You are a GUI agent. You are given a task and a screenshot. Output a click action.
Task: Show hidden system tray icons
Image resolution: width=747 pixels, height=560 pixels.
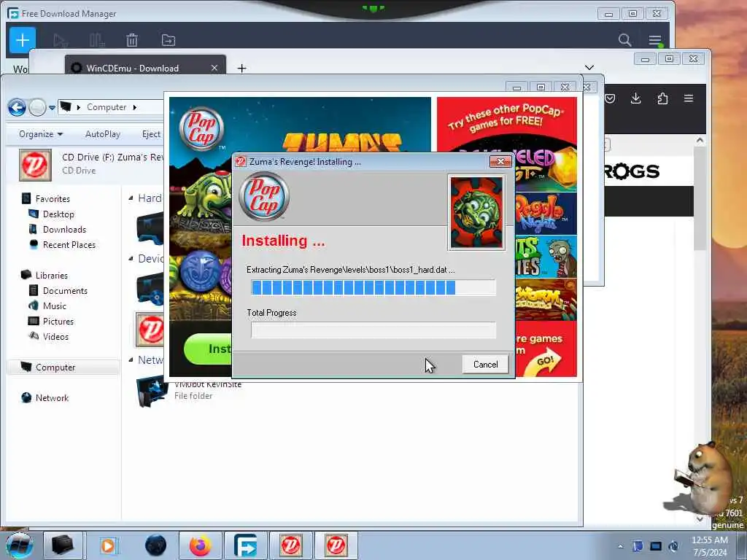(x=620, y=546)
